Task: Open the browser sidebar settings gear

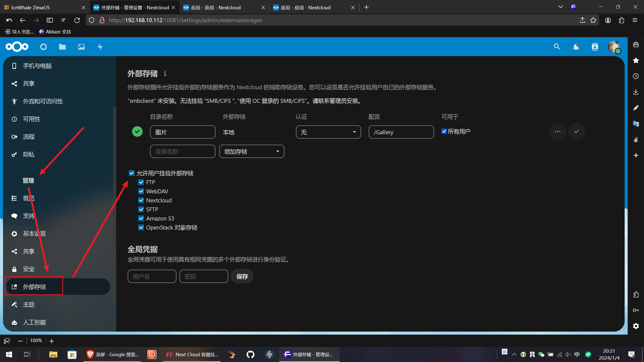Action: 636,326
